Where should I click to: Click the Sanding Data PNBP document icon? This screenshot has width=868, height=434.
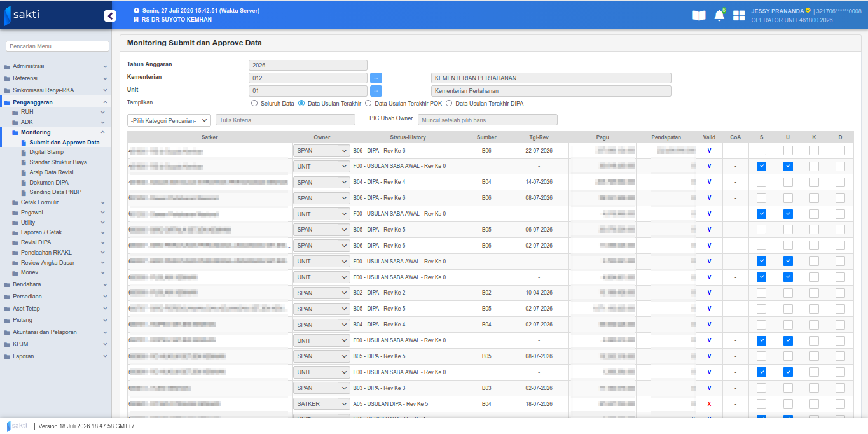pyautogui.click(x=24, y=192)
